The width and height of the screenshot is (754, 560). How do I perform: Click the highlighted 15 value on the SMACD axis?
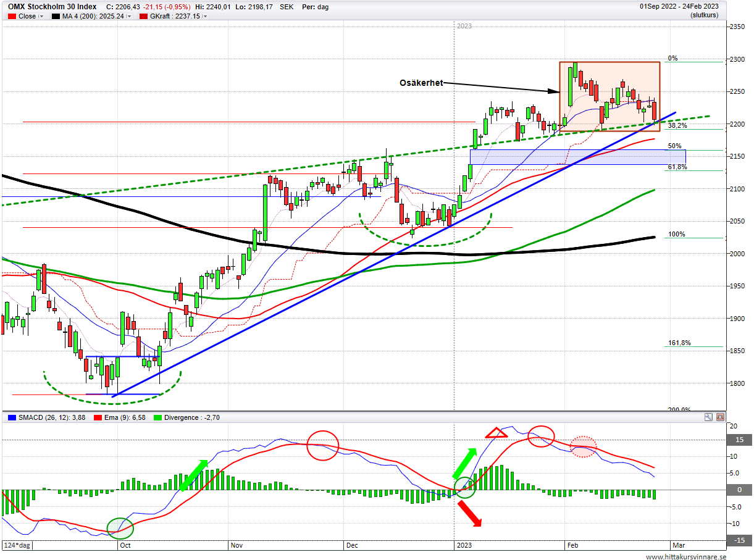(x=739, y=440)
